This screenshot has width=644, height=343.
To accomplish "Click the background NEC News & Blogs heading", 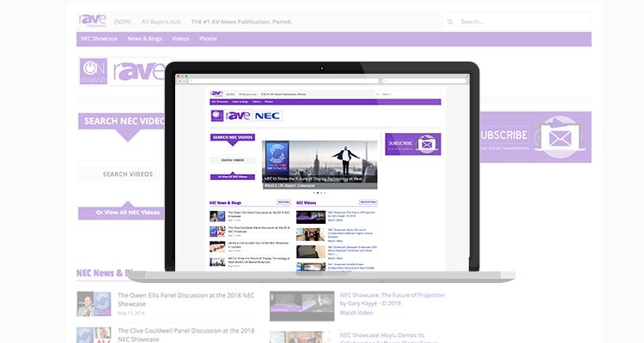I will [111, 273].
